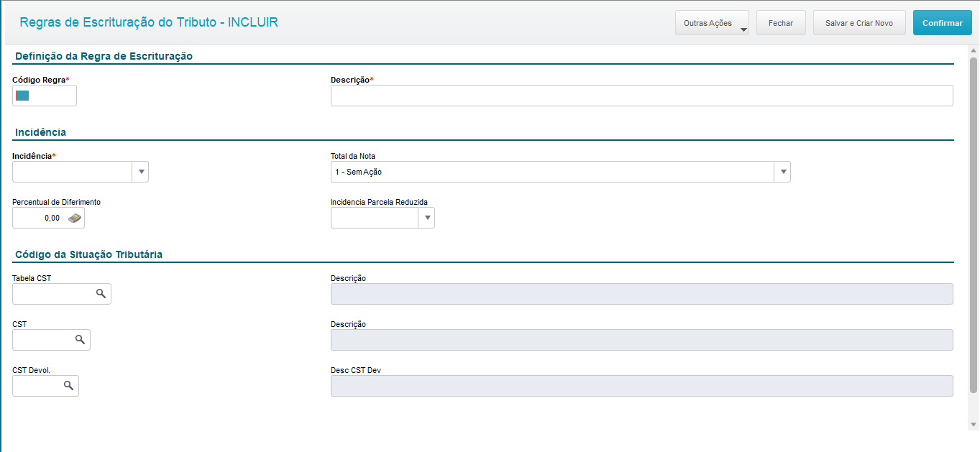Click into the top Descrição text field
Image resolution: width=980 pixels, height=452 pixels.
tap(641, 96)
